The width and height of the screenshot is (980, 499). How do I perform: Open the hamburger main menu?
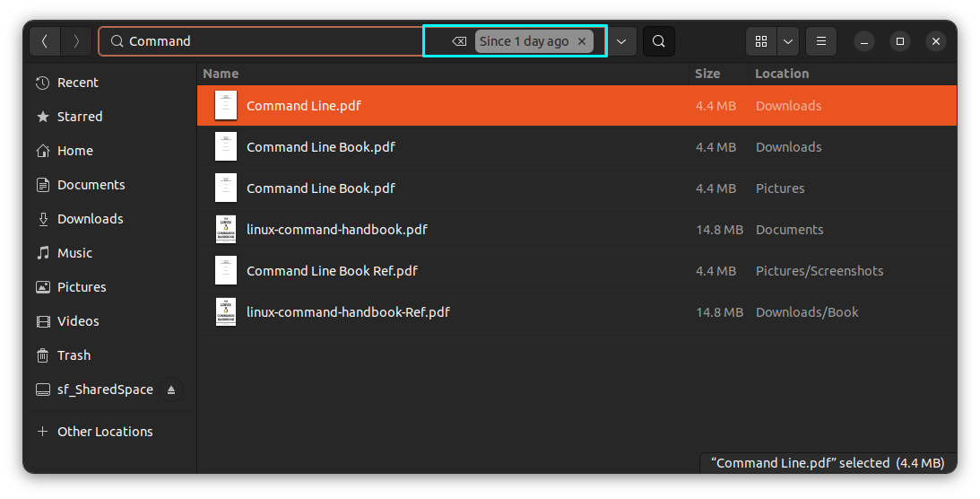point(821,41)
